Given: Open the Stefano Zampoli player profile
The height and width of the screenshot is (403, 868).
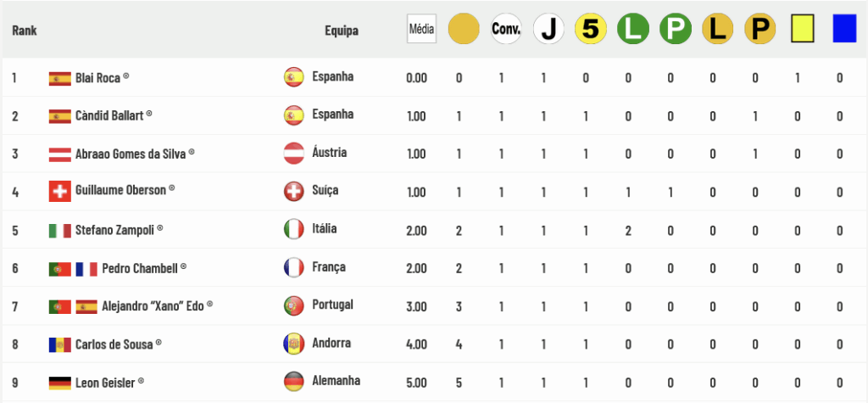Looking at the screenshot, I should pyautogui.click(x=114, y=229).
